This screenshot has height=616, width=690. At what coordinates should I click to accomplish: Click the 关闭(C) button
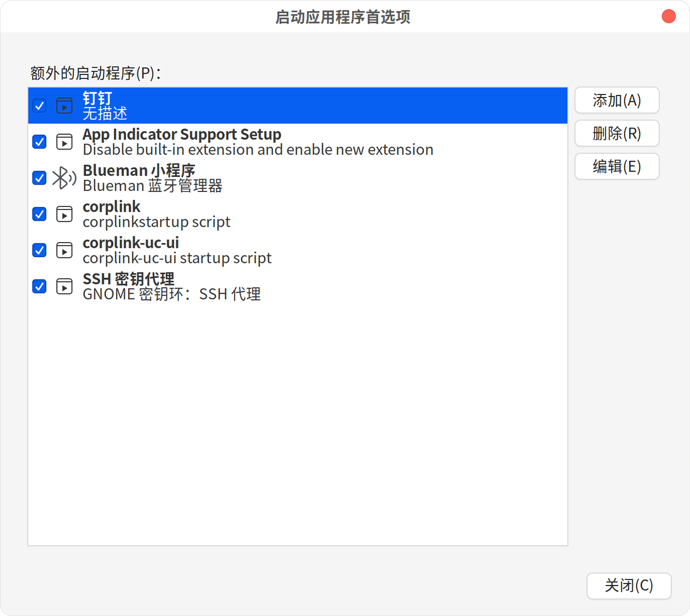tap(629, 586)
